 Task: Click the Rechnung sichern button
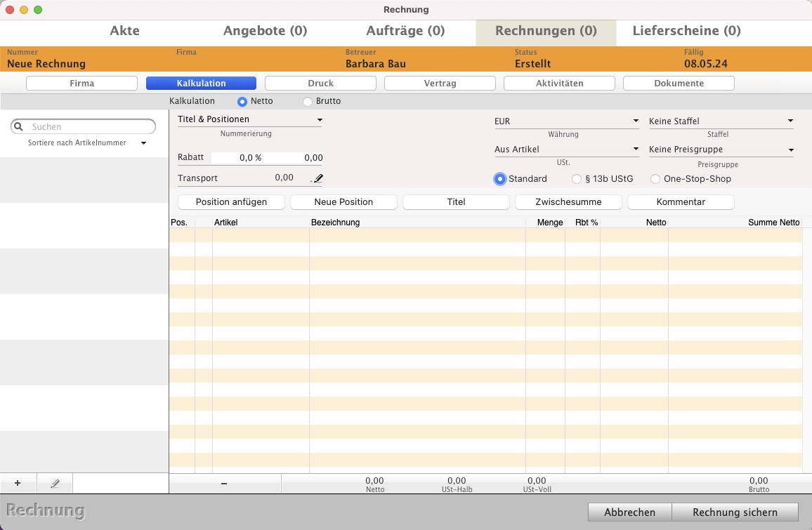coord(735,512)
